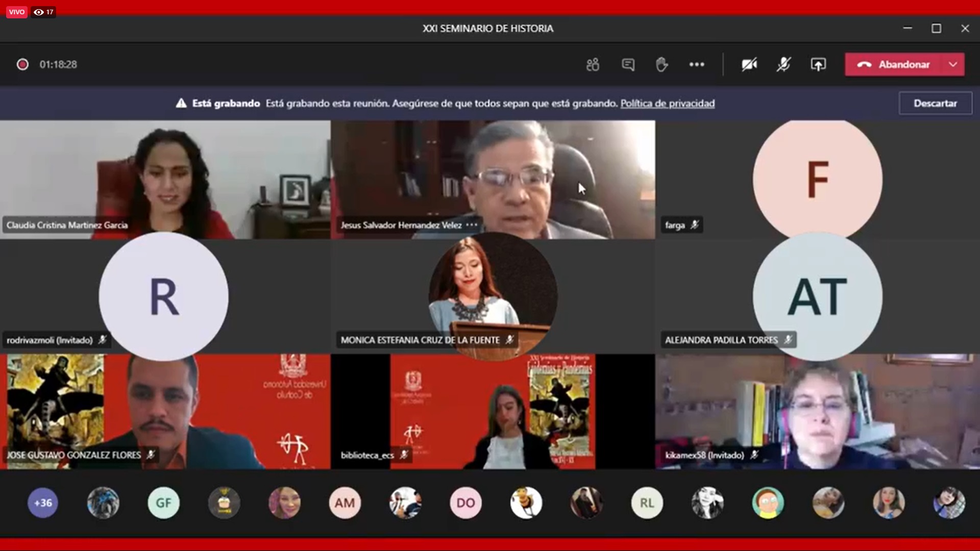
Task: Toggle the camera on
Action: click(x=749, y=65)
